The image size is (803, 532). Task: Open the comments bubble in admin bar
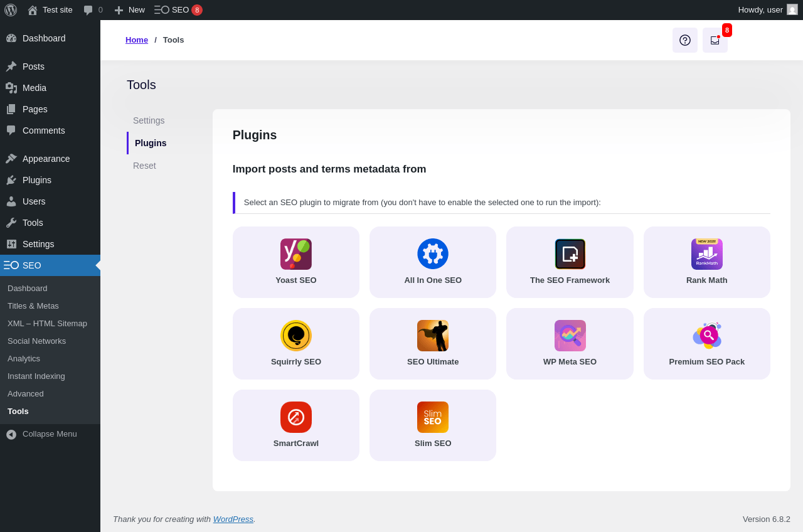(93, 10)
